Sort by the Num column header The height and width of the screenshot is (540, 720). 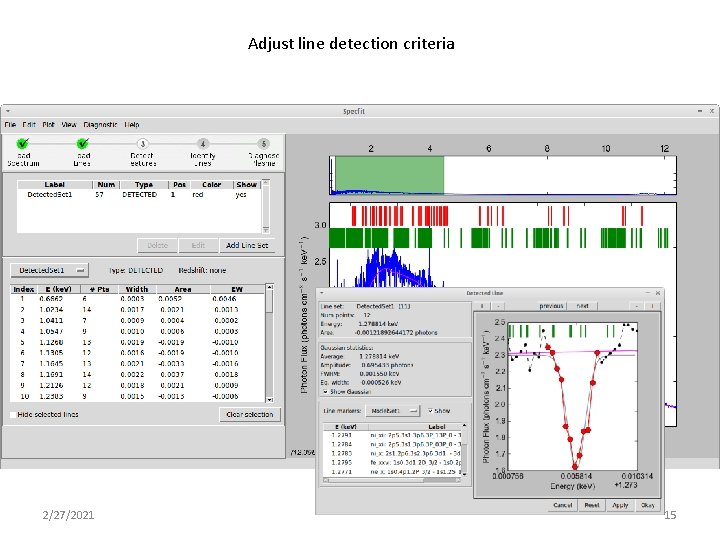tap(106, 185)
